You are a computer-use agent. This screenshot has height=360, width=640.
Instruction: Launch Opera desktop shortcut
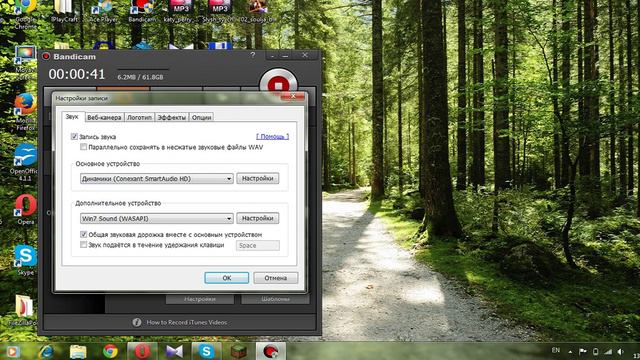pyautogui.click(x=25, y=209)
